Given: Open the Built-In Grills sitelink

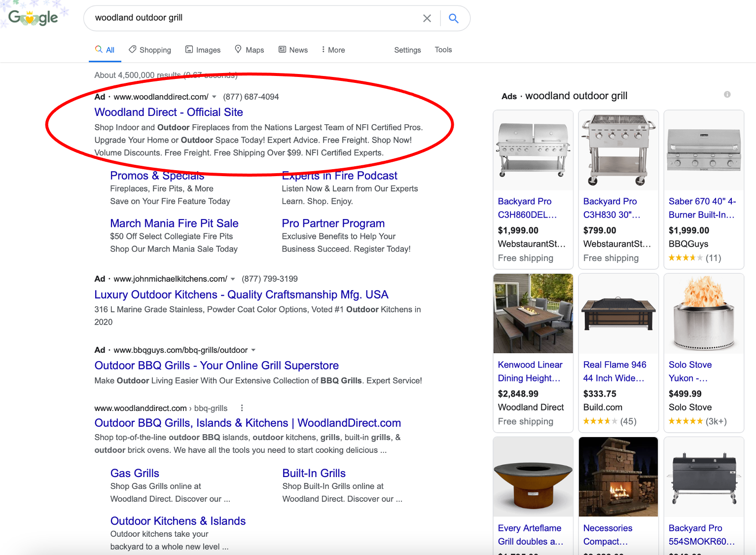Looking at the screenshot, I should (x=314, y=473).
